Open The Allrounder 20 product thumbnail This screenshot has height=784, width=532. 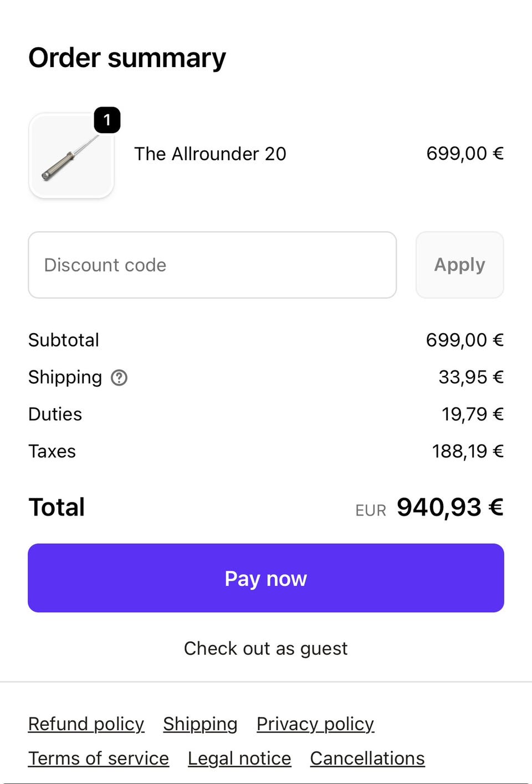point(71,156)
